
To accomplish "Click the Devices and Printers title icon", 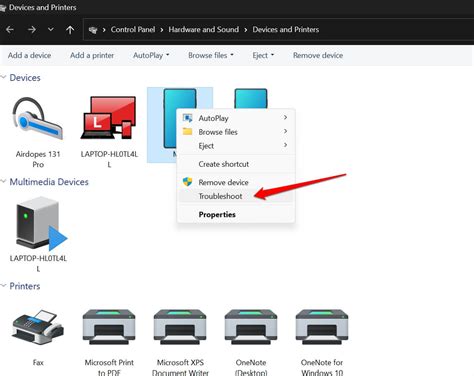I will pyautogui.click(x=3, y=8).
